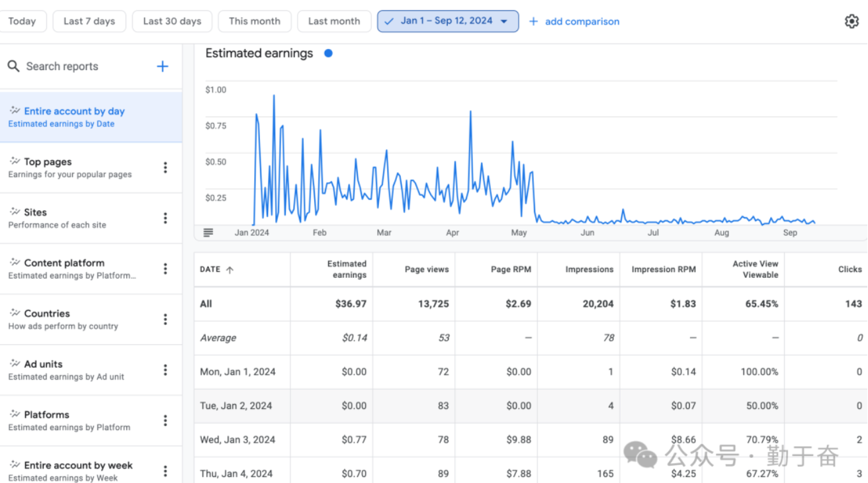Open the three-dot menu for Countries

pos(165,320)
